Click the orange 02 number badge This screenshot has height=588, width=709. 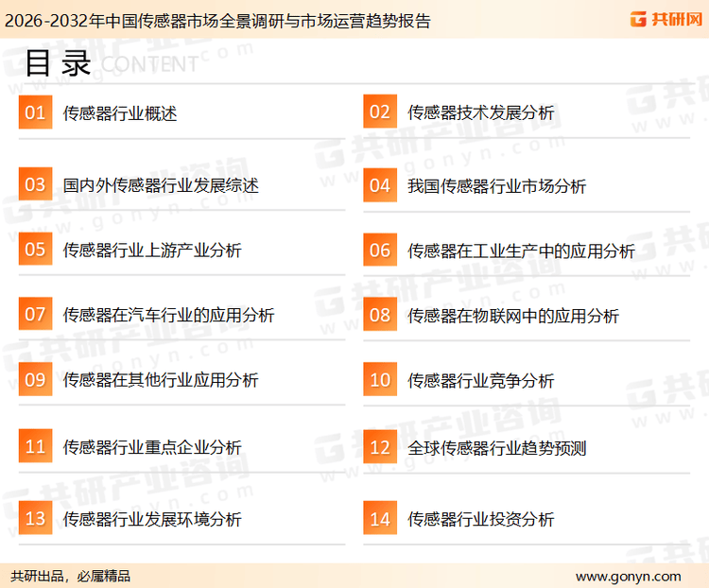pos(380,112)
